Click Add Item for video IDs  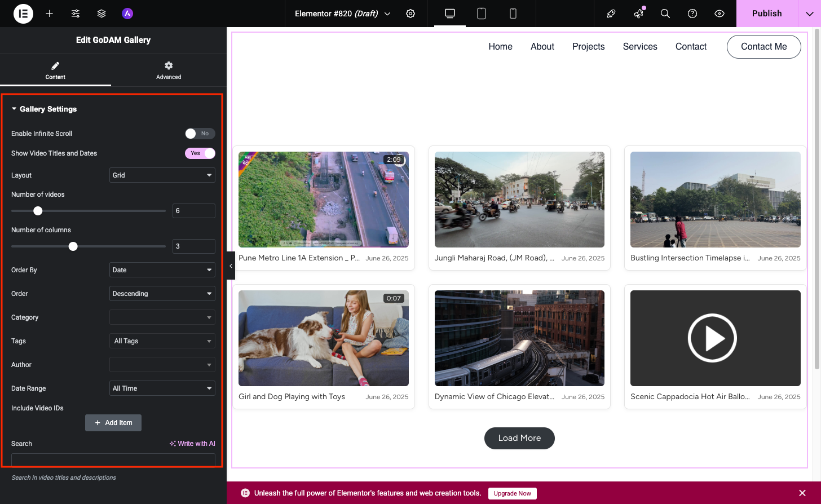(x=113, y=423)
